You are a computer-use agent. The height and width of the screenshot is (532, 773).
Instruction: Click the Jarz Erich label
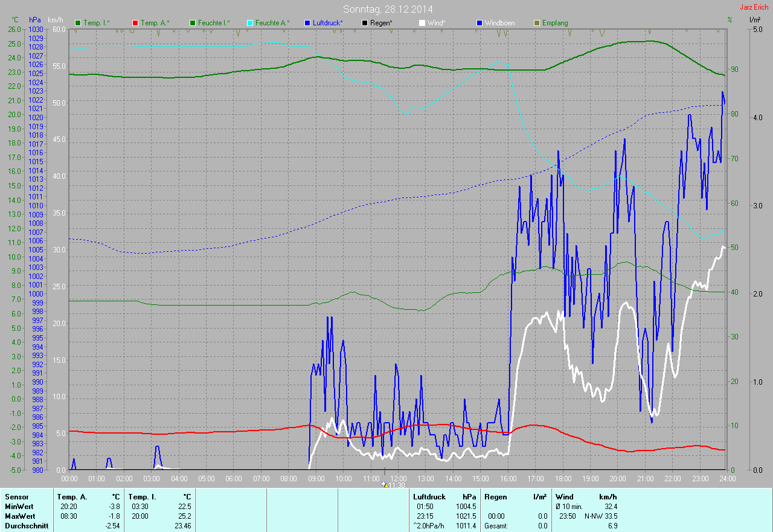coord(754,7)
